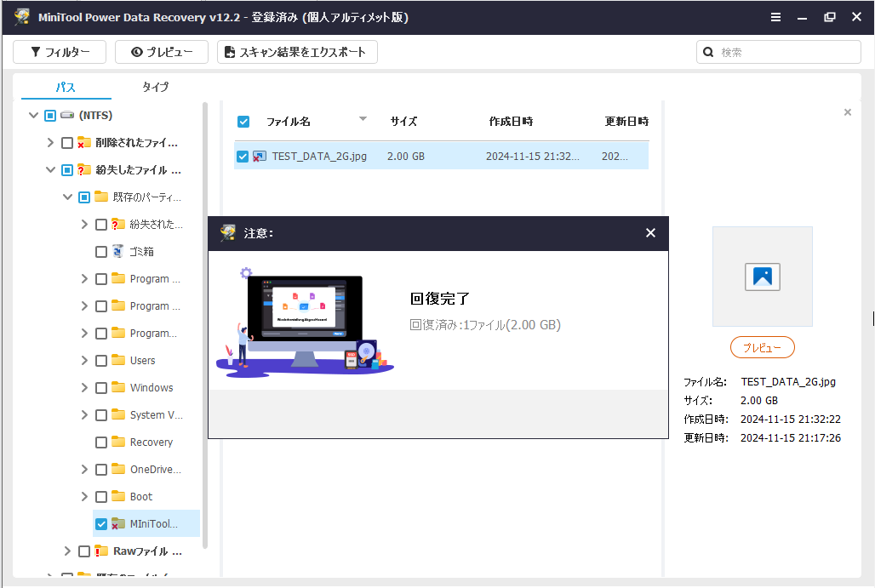
Task: Collapse the NTFS drive node
Action: (33, 116)
